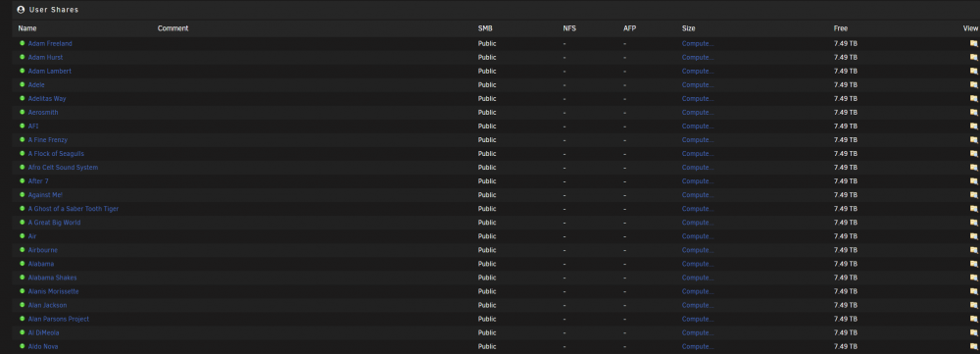Compute size for A Great Big World
The height and width of the screenshot is (354, 980).
point(698,223)
